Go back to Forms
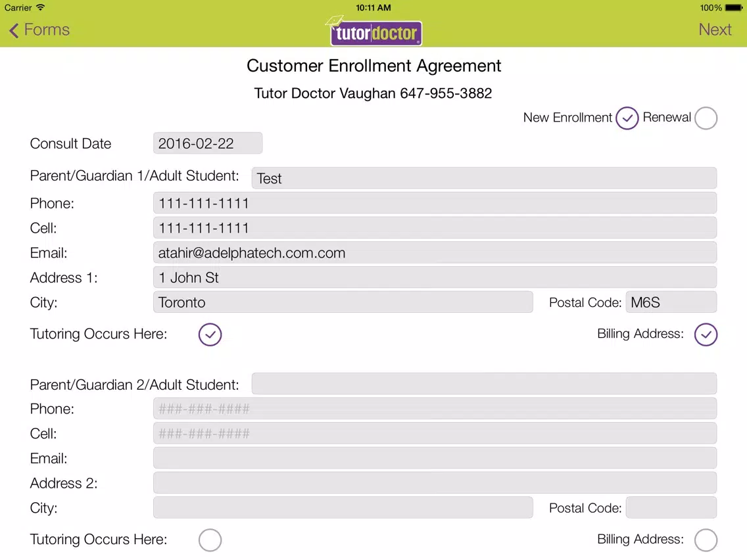Viewport: 747px width, 560px height. point(39,30)
